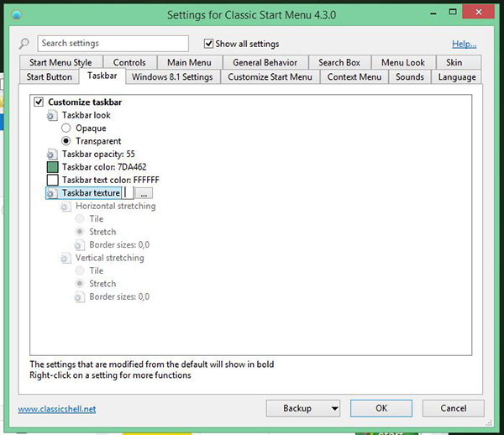This screenshot has width=504, height=435.
Task: Click the Taskbar texture path text box
Action: click(129, 193)
